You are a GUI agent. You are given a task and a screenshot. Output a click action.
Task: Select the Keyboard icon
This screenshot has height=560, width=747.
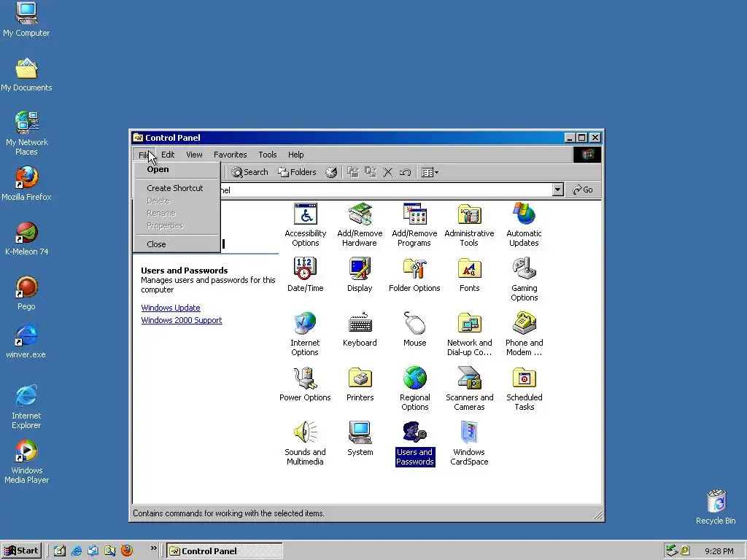[x=360, y=330]
